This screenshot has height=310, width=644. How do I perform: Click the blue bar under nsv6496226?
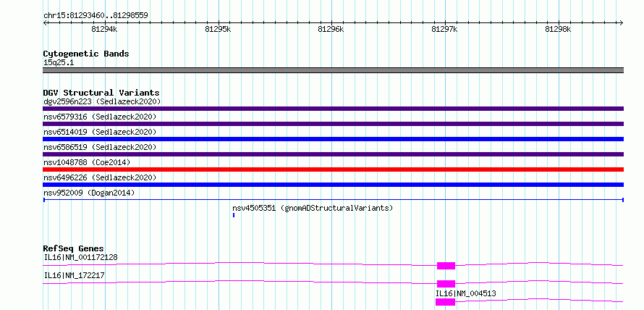[333, 185]
